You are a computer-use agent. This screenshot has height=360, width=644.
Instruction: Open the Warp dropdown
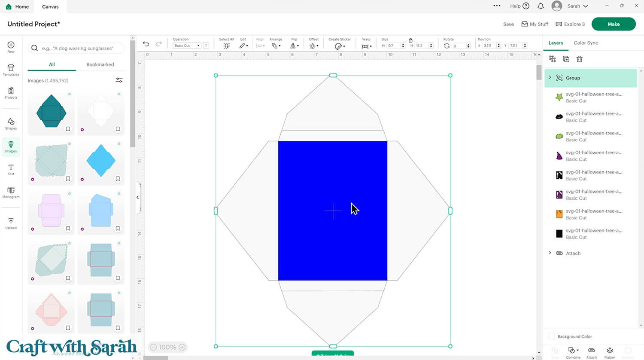pos(367,46)
